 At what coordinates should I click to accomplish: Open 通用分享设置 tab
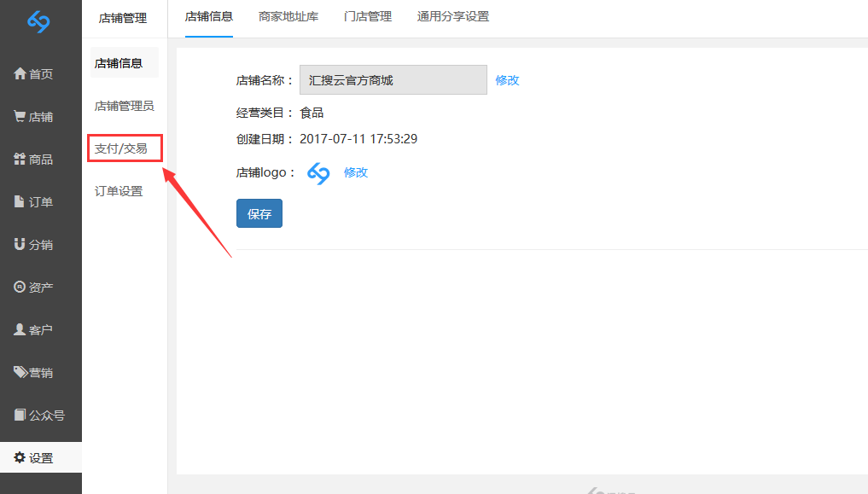click(x=453, y=17)
